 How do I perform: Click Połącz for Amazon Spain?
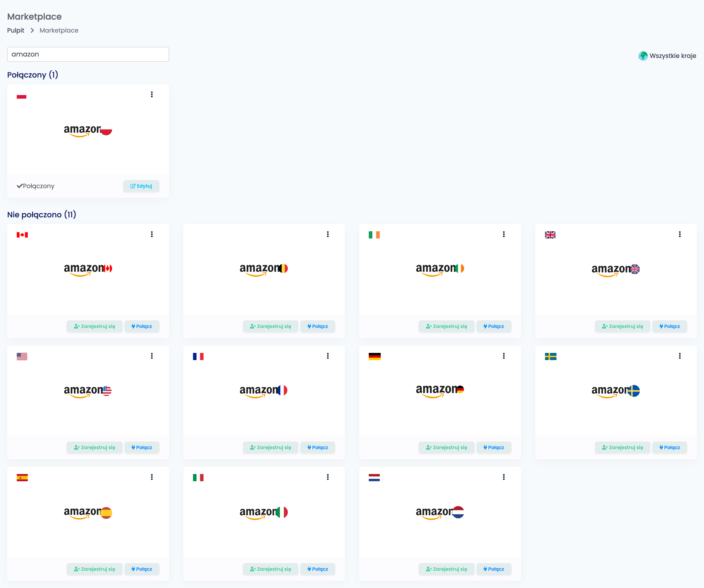pyautogui.click(x=142, y=569)
